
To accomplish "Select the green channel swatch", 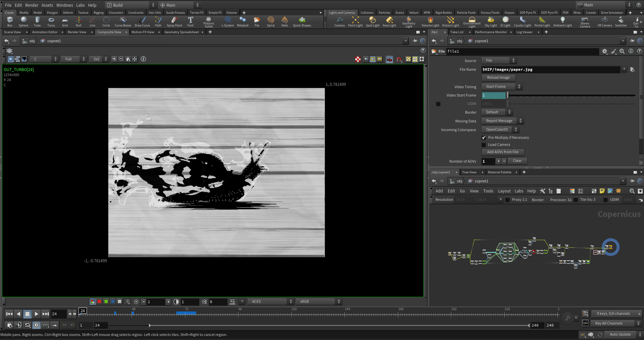I will click(x=106, y=302).
